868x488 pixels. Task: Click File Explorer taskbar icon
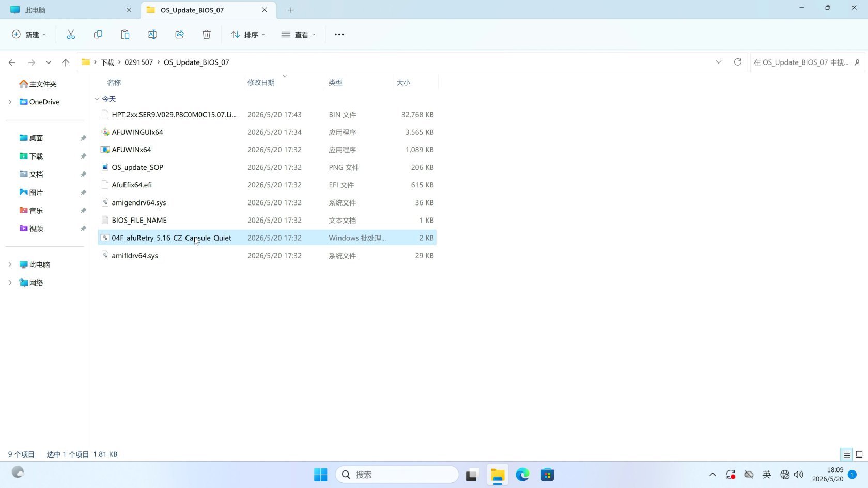click(498, 475)
